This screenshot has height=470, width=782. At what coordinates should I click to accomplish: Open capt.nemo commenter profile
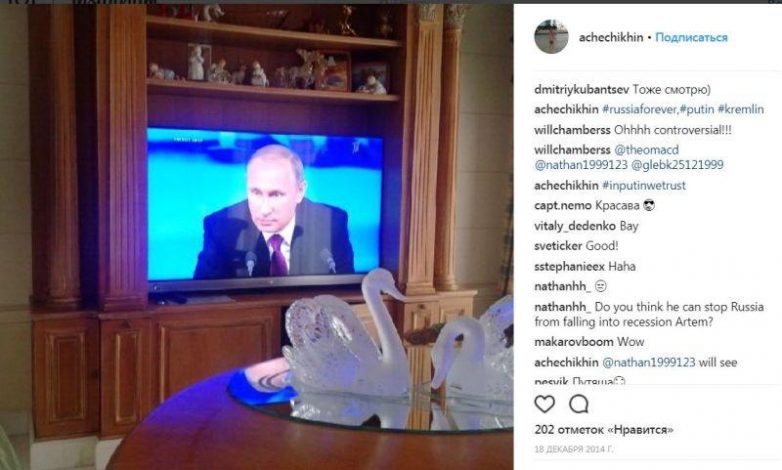(563, 206)
